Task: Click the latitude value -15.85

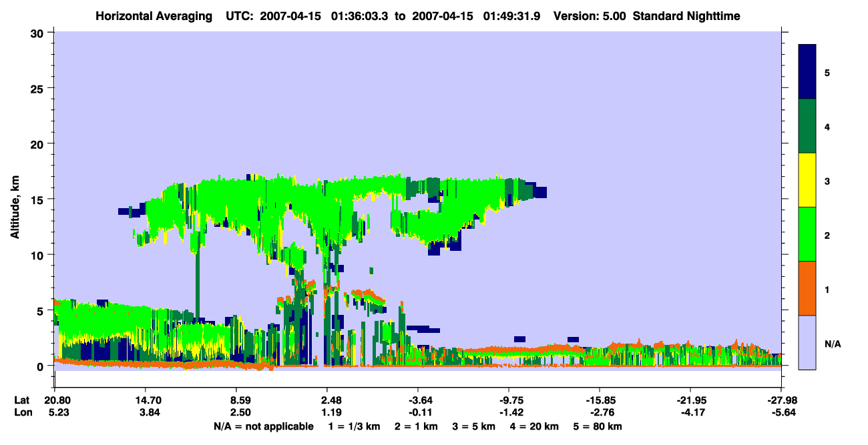Action: 600,400
